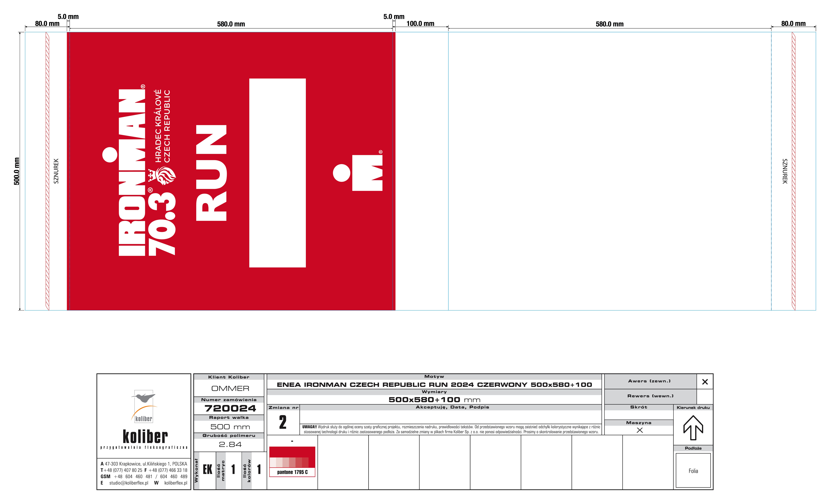Click the bold black koliber wordmark
This screenshot has width=830, height=504.
click(x=145, y=436)
